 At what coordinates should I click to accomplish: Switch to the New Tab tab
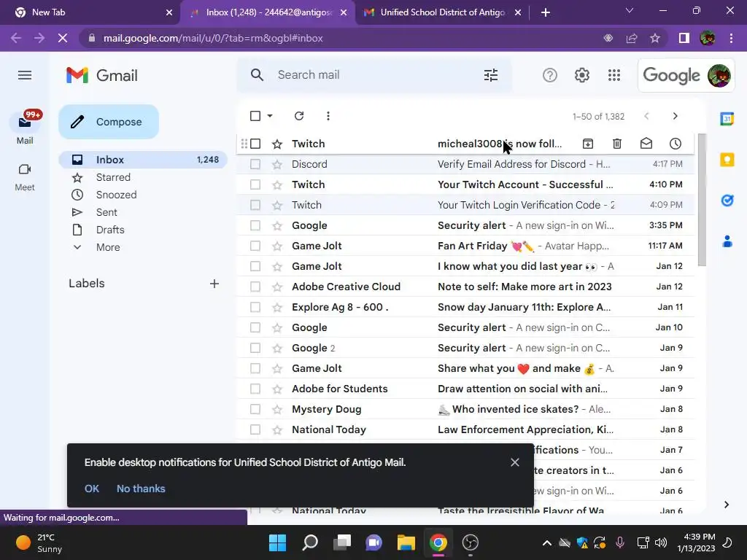click(x=90, y=12)
